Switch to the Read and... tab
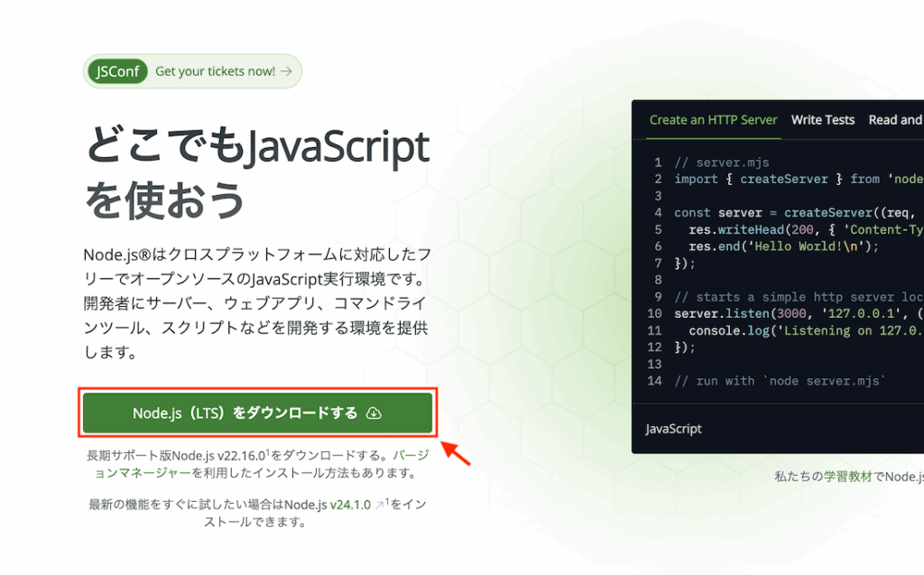This screenshot has width=924, height=575. [x=896, y=120]
